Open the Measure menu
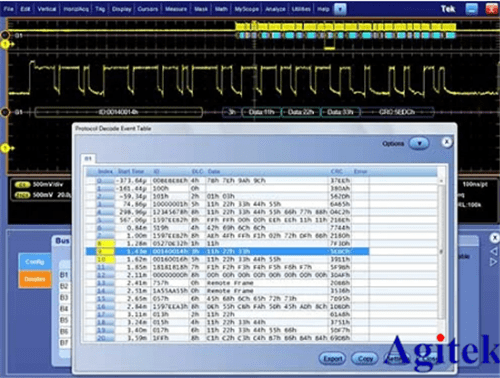Image resolution: width=500 pixels, height=378 pixels. click(x=176, y=9)
